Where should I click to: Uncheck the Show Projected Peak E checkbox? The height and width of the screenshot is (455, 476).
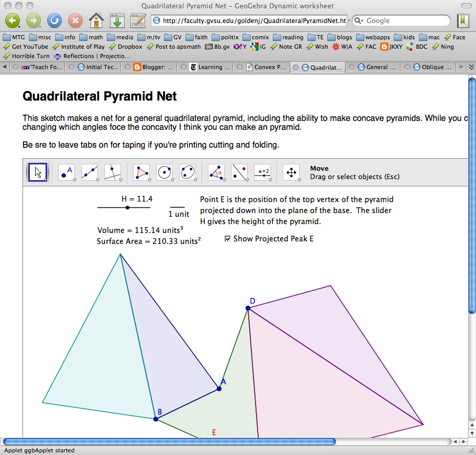click(x=228, y=238)
